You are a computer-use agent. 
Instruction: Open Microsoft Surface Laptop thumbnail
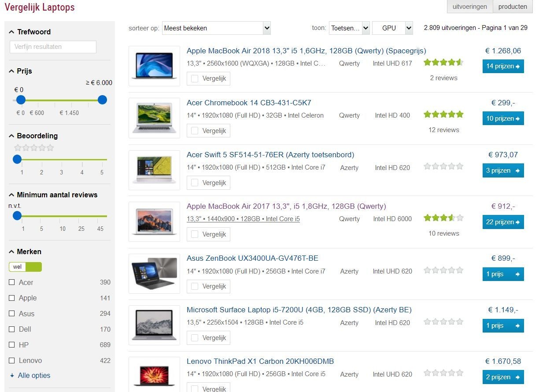[154, 325]
